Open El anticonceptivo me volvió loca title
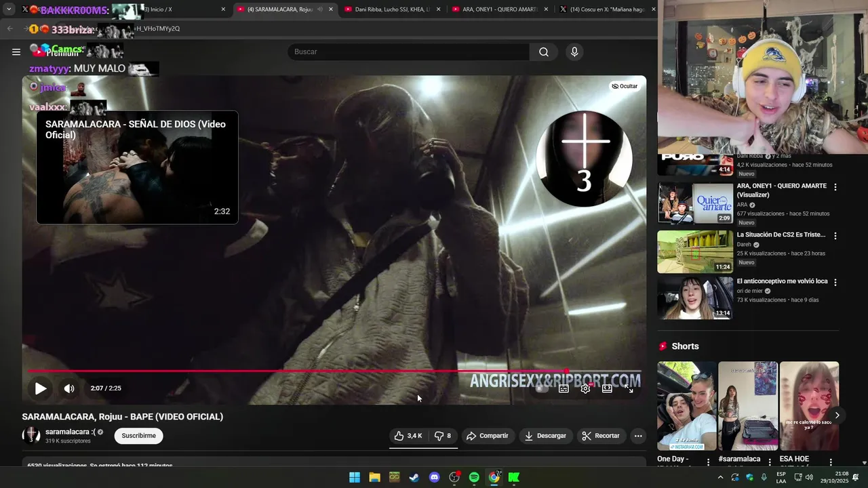 (783, 281)
